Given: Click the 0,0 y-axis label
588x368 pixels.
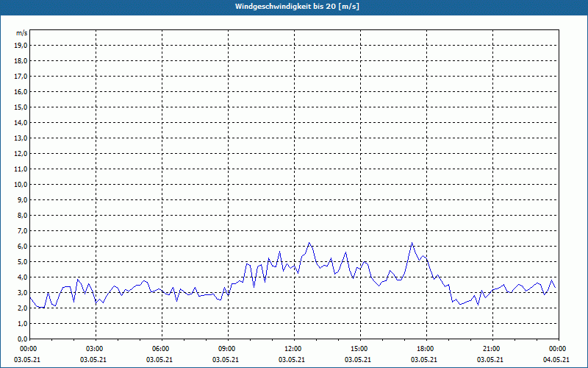Looking at the screenshot, I should (x=23, y=339).
